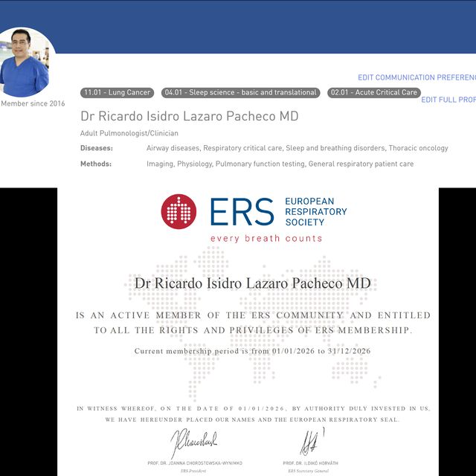Click the Member since 2016 text
This screenshot has width=476, height=476.
pyautogui.click(x=33, y=103)
